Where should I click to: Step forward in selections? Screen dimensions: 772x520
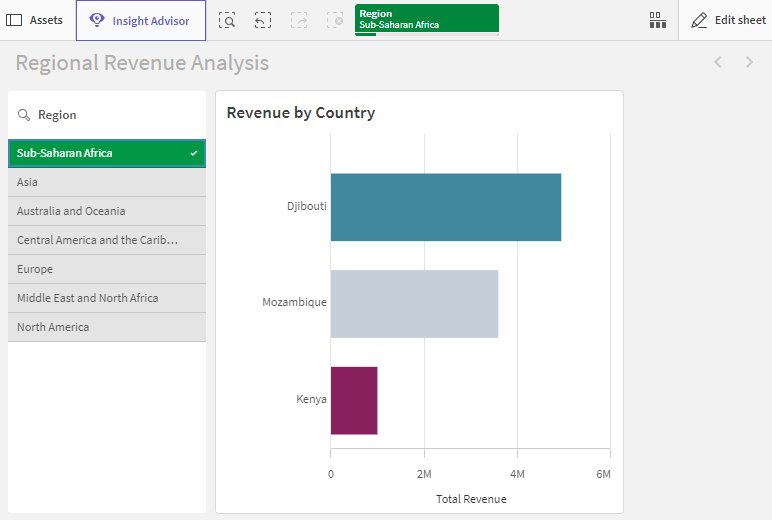[x=299, y=21]
